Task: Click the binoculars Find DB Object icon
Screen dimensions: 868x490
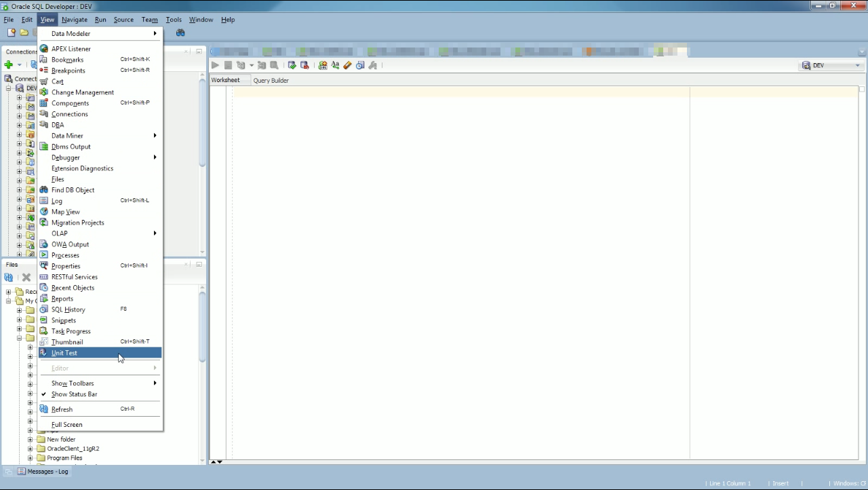Action: click(180, 33)
